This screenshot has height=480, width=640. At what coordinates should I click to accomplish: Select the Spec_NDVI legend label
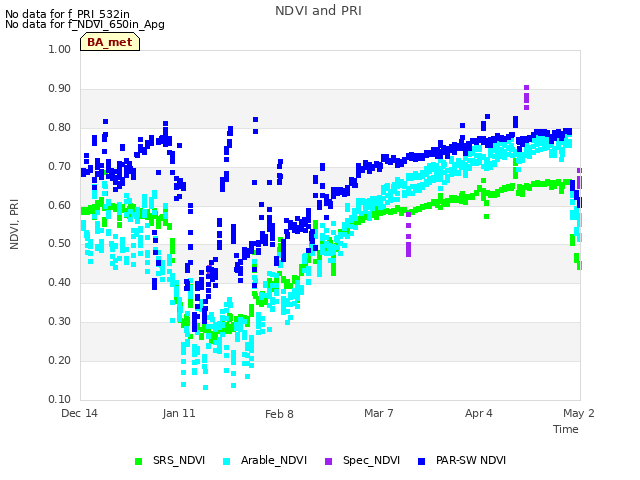[x=371, y=460]
